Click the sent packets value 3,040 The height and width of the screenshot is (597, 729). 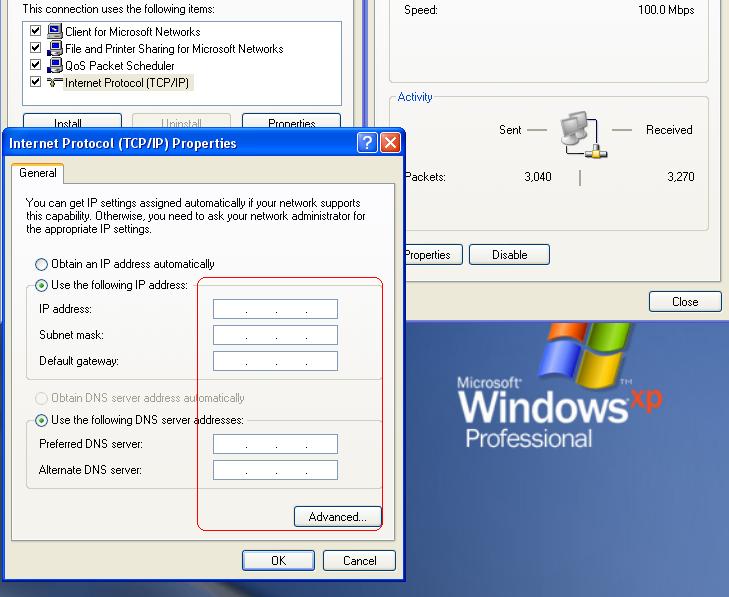click(537, 177)
